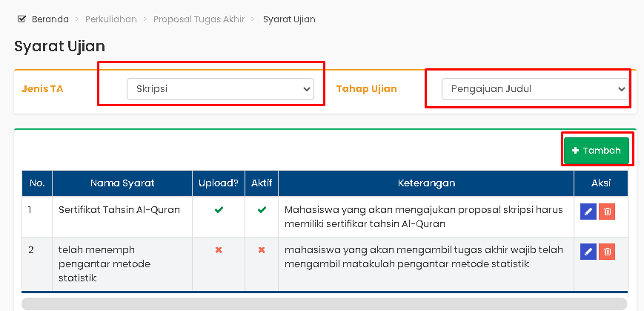Click the green Upload checkmark in row 1
This screenshot has width=644, height=311.
[219, 210]
